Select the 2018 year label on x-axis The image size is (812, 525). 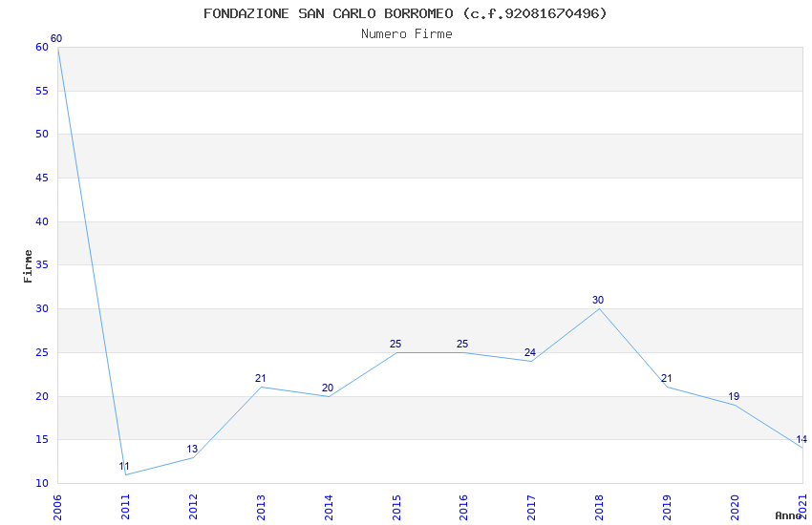pos(599,507)
